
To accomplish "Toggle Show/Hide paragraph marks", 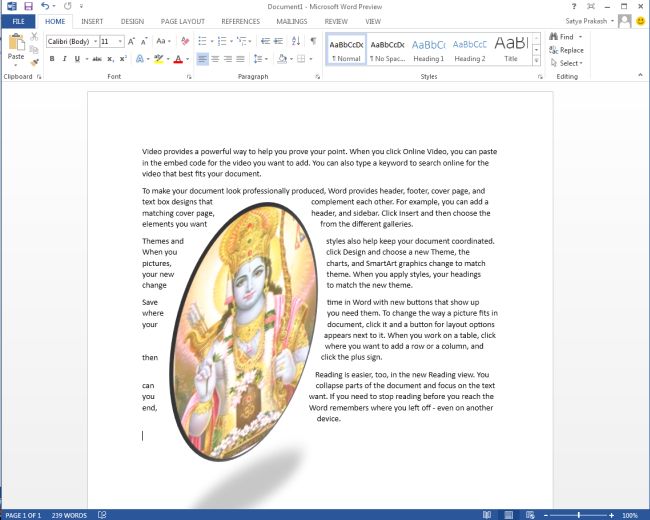I will [x=313, y=41].
